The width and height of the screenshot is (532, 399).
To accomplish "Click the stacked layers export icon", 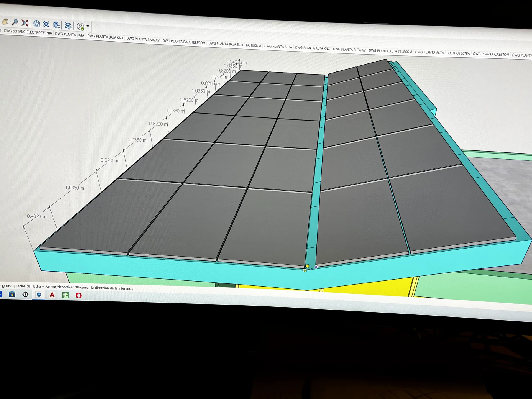I will [x=57, y=25].
